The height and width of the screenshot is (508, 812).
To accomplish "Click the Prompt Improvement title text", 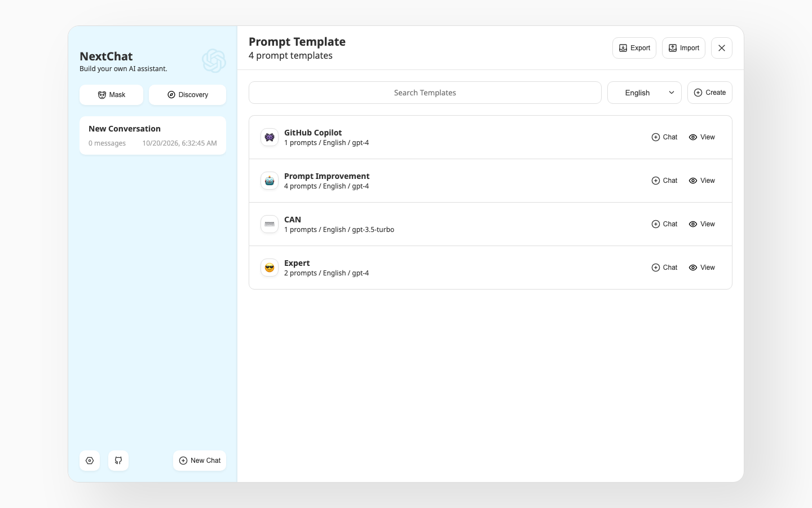I will tap(327, 176).
